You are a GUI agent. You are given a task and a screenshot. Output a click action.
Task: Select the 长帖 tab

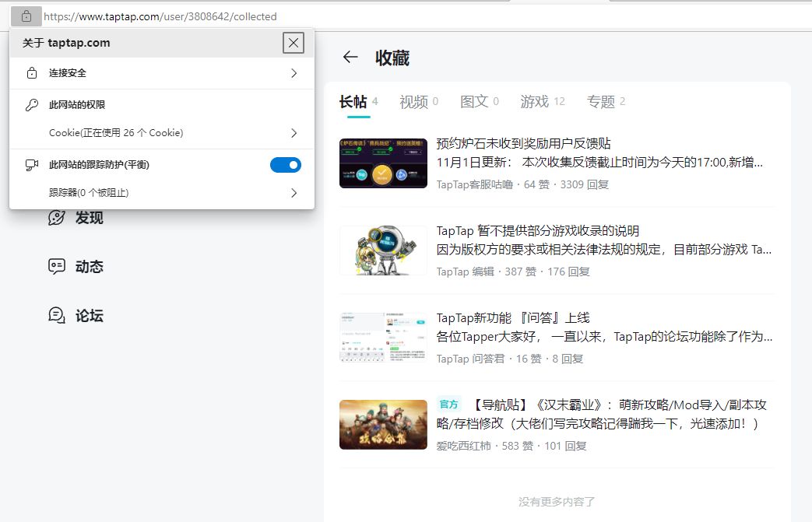point(358,102)
